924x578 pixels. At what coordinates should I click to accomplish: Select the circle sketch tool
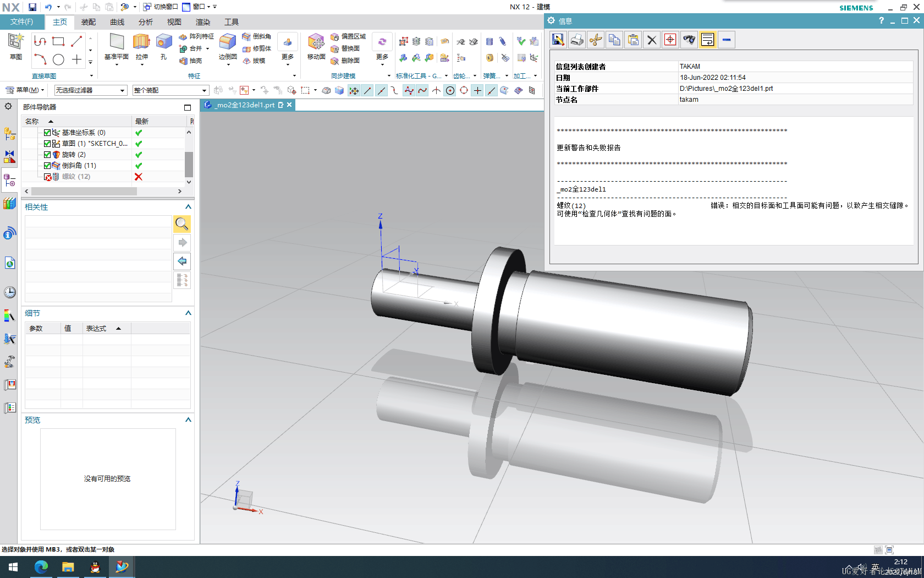[x=58, y=59]
